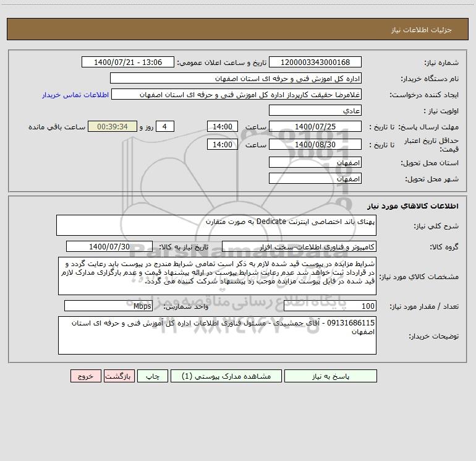Click the label شماره نیاز

click(441, 63)
